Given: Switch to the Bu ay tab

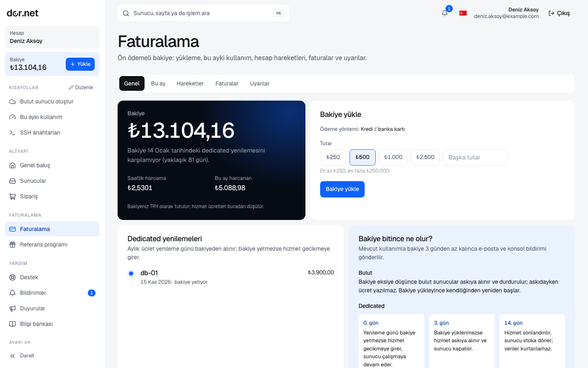Looking at the screenshot, I should pos(158,83).
